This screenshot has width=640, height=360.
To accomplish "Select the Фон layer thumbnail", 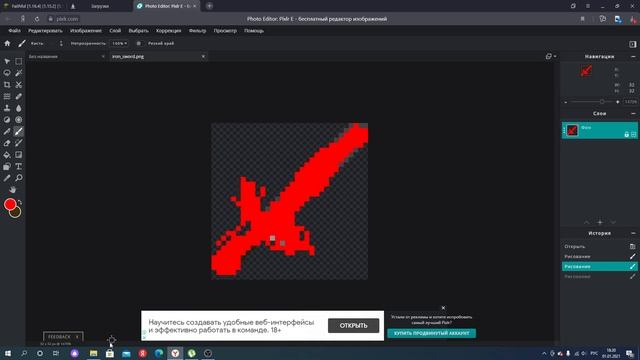I will (x=572, y=131).
